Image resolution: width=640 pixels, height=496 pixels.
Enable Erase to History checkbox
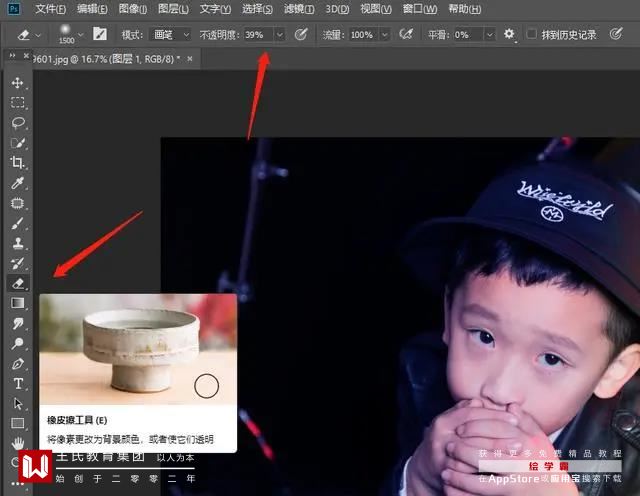531,34
